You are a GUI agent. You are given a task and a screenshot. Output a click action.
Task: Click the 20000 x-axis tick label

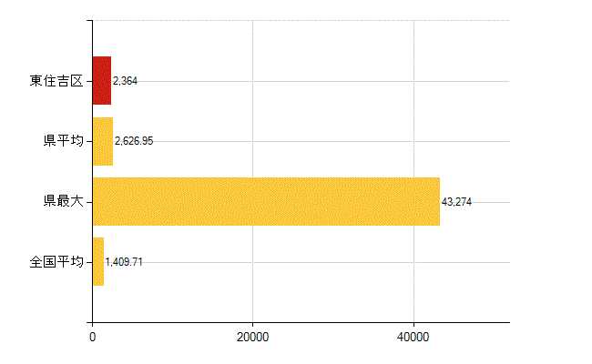click(252, 338)
